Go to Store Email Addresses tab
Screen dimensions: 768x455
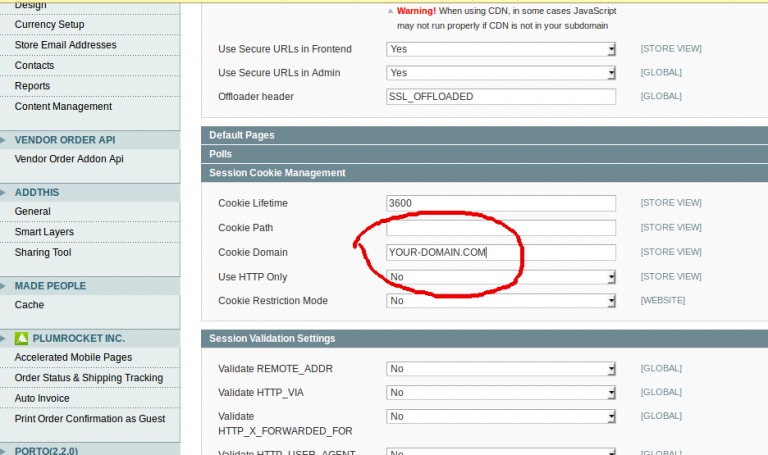click(x=66, y=45)
